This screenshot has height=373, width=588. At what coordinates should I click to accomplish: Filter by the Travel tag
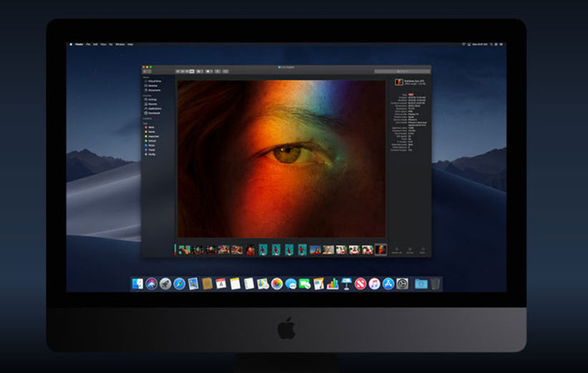[x=150, y=150]
